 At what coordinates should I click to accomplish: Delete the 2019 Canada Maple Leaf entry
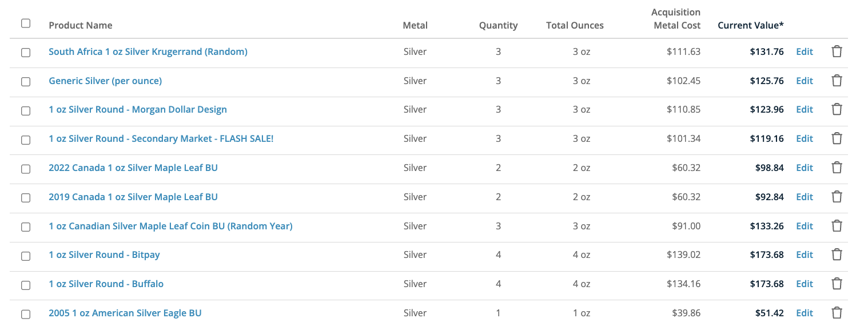837,197
